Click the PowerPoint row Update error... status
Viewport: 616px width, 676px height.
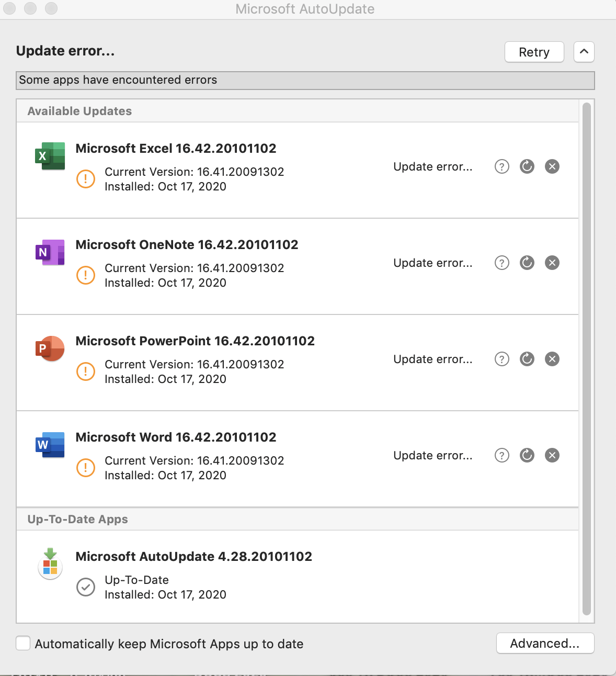433,359
